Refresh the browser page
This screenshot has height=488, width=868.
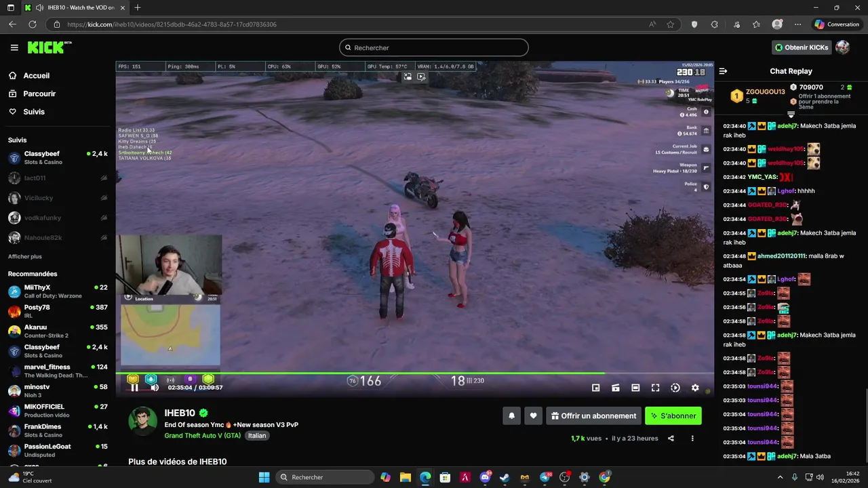point(32,24)
